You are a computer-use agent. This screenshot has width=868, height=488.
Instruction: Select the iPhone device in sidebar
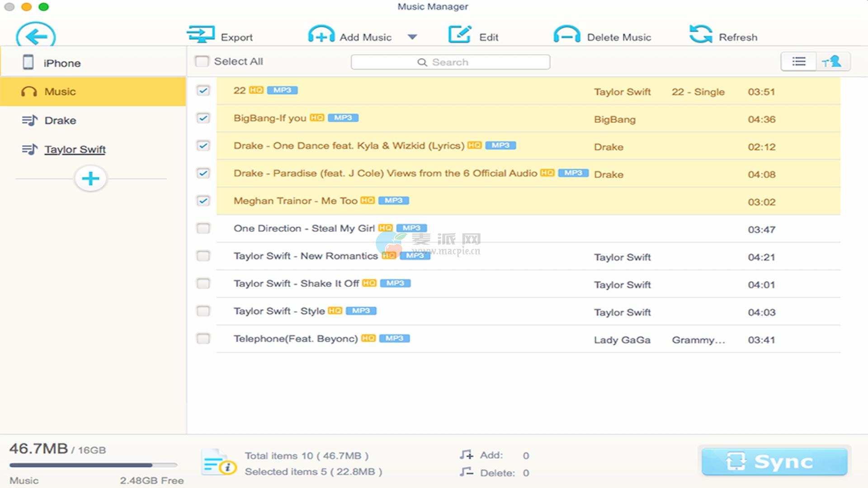tap(62, 63)
